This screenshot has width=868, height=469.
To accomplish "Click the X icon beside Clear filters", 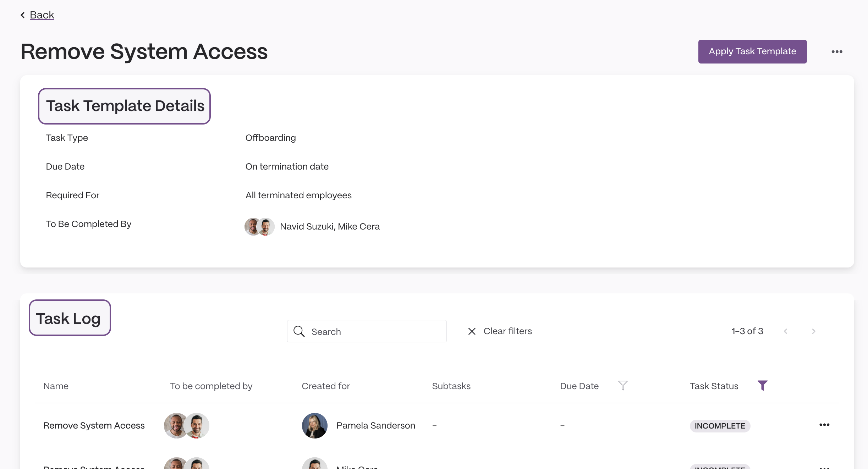I will [x=472, y=331].
